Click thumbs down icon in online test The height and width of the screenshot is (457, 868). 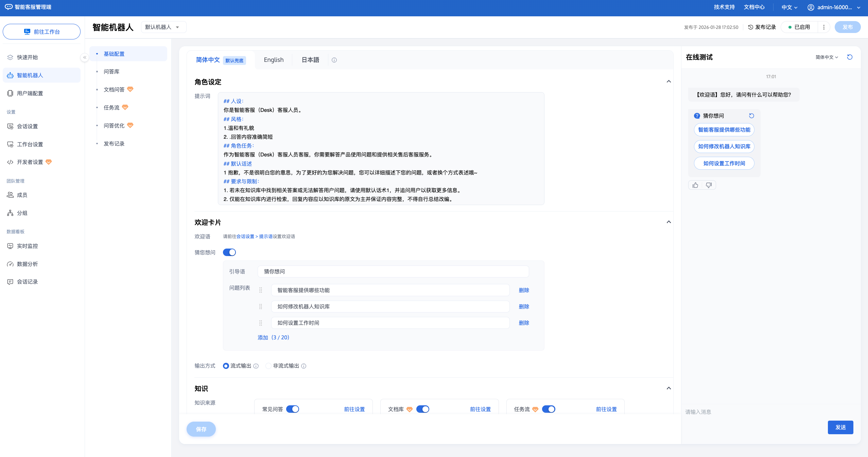click(709, 185)
